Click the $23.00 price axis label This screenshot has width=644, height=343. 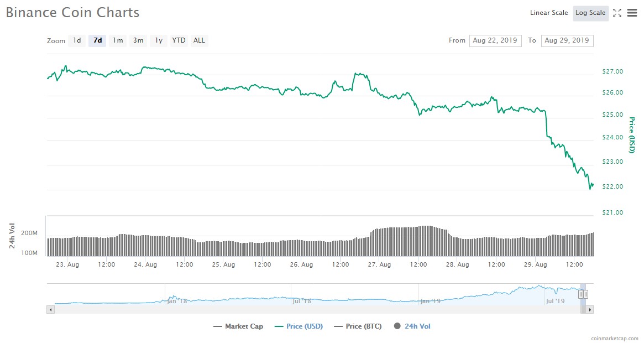coord(612,162)
